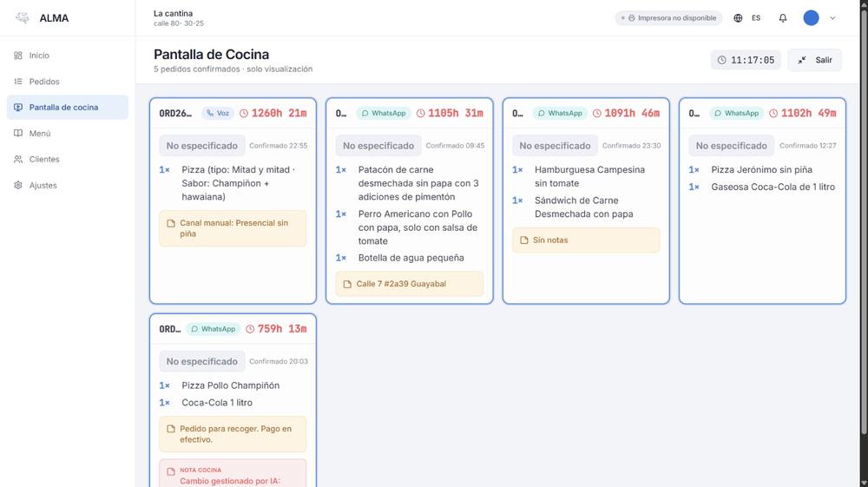Click the Clientes people icon
Screen dimensions: 868x487
click(x=18, y=160)
